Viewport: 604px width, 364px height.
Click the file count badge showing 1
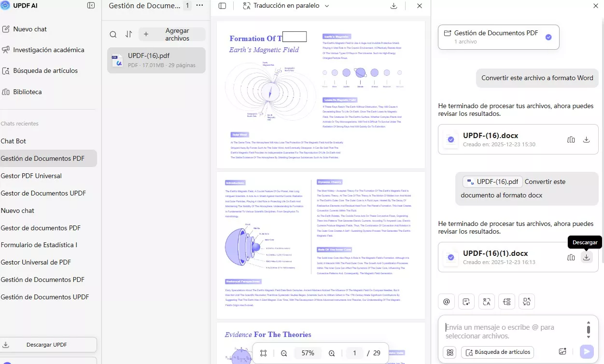point(187,6)
